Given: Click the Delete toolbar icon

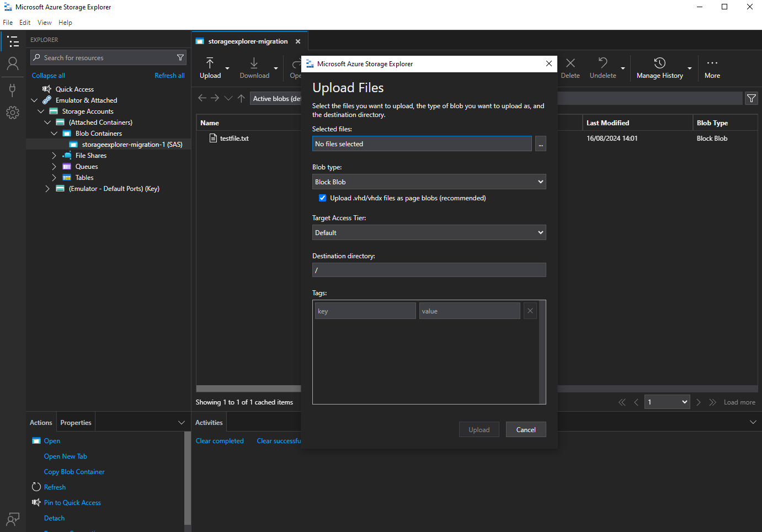Looking at the screenshot, I should pos(571,68).
